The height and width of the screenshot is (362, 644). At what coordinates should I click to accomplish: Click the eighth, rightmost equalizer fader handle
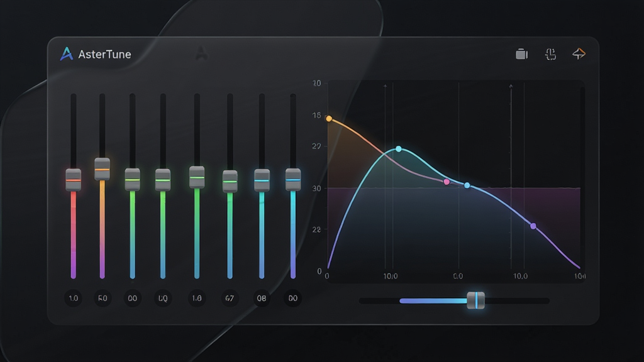293,179
